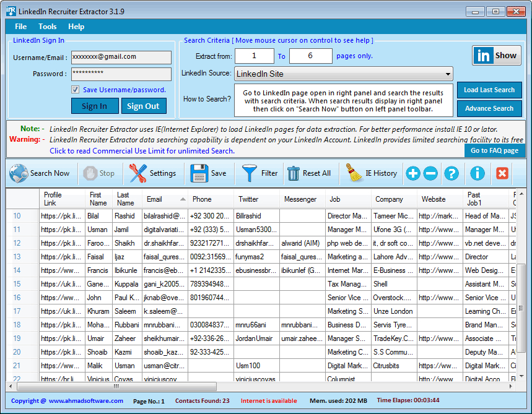
Task: Click last name cell 'Jamil'
Action: (x=127, y=230)
